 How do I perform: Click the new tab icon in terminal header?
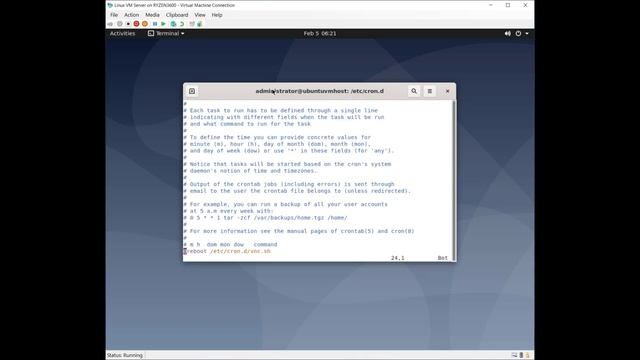pos(192,91)
